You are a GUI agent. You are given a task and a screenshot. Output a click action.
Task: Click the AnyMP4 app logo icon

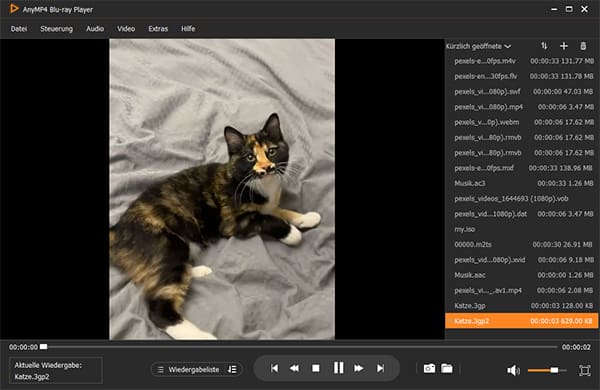(14, 8)
